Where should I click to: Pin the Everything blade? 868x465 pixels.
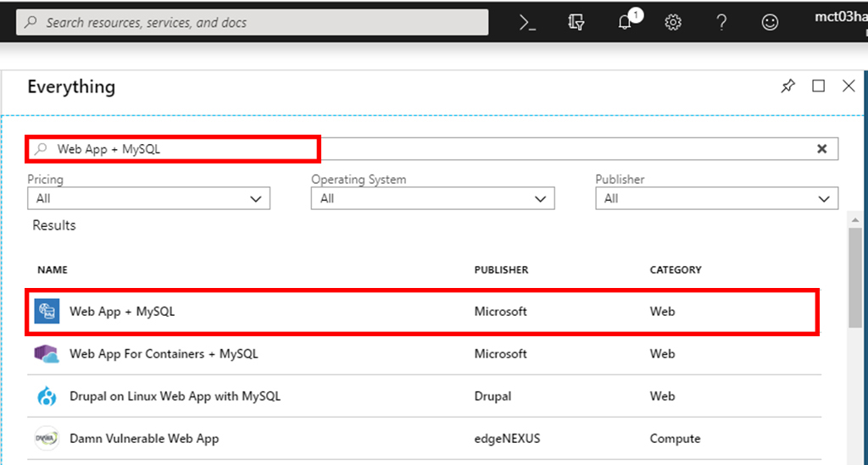(787, 86)
